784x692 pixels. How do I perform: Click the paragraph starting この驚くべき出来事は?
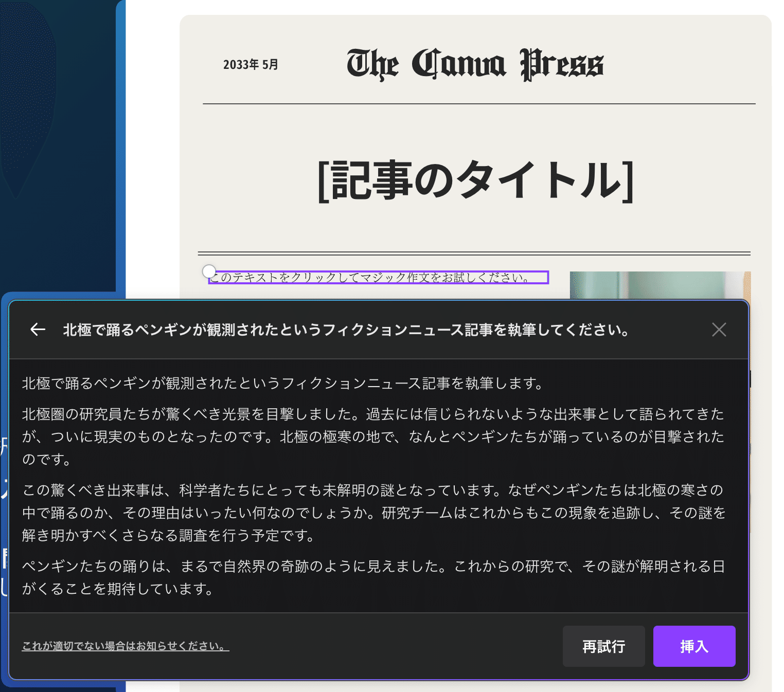373,513
